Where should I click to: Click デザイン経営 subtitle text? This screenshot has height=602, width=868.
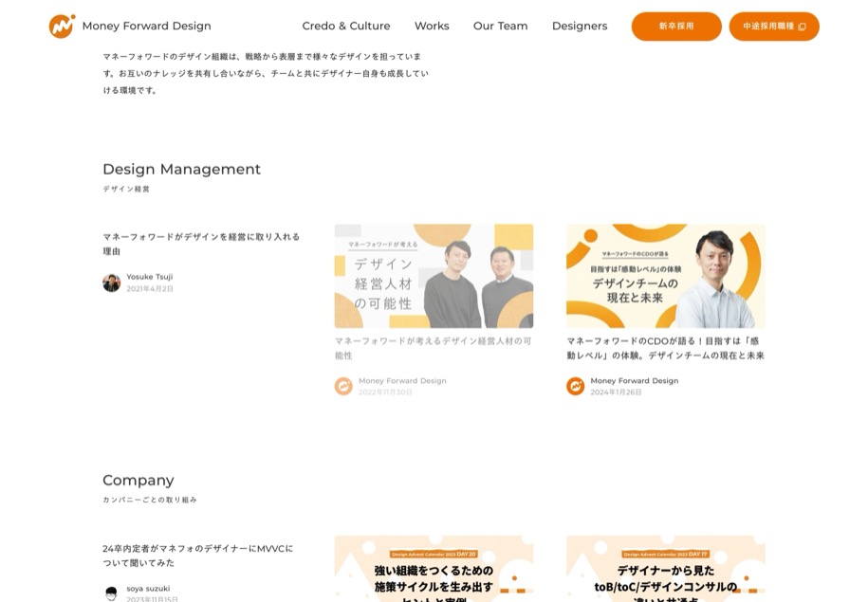pyautogui.click(x=126, y=190)
